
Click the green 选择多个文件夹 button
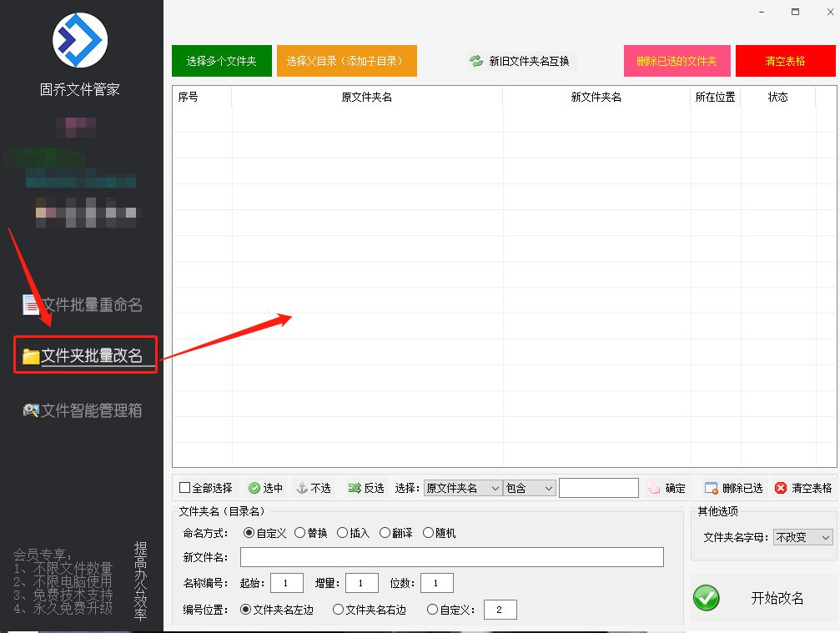tap(222, 61)
